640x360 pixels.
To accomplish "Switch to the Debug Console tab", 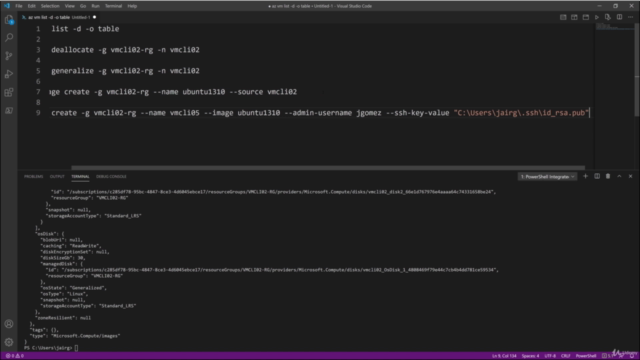I will click(111, 177).
